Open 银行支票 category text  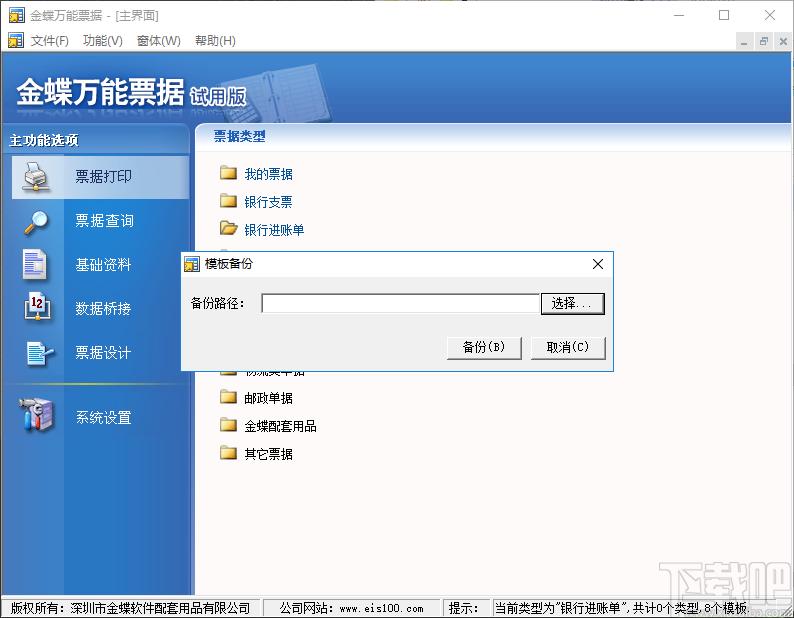pos(268,202)
